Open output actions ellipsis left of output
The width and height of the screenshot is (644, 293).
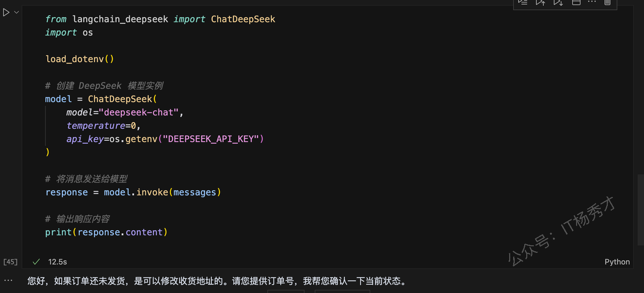coord(8,280)
